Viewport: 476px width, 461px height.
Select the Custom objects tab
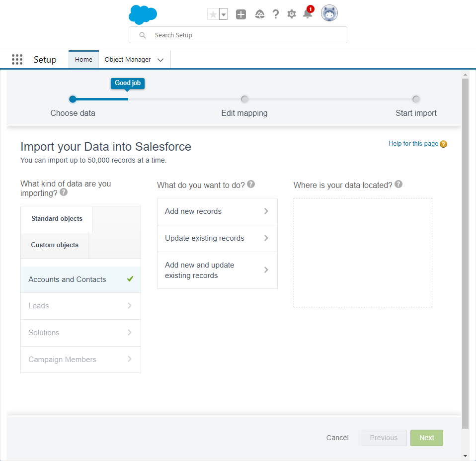point(55,245)
